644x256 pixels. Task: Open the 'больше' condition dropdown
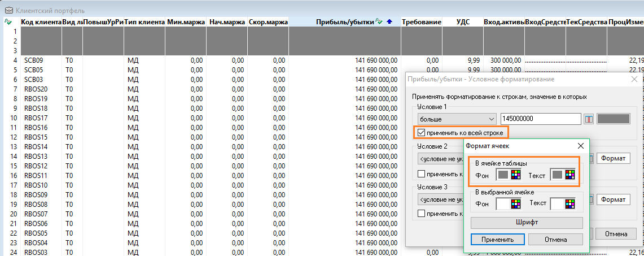[457, 119]
